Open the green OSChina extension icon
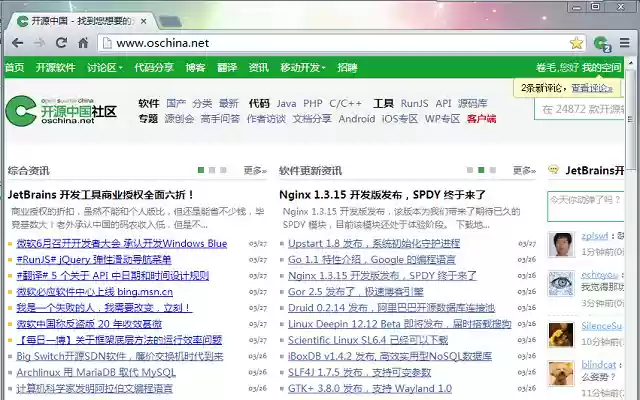This screenshot has width=640, height=400. click(601, 43)
